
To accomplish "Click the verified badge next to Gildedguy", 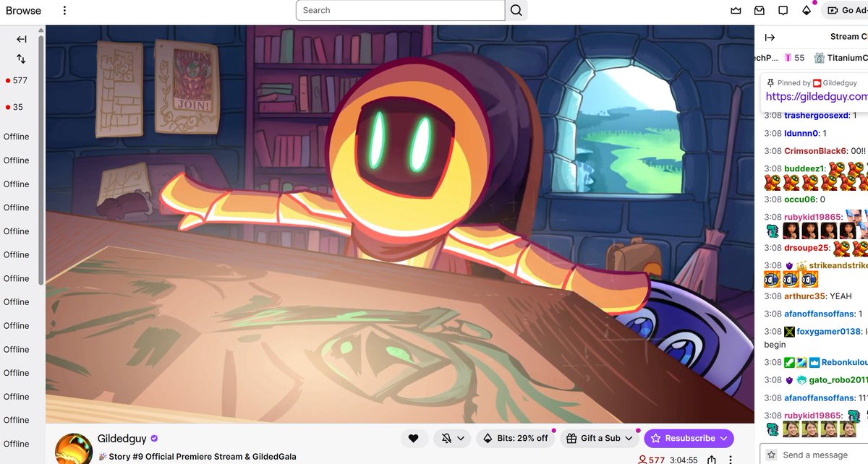I will coord(154,439).
